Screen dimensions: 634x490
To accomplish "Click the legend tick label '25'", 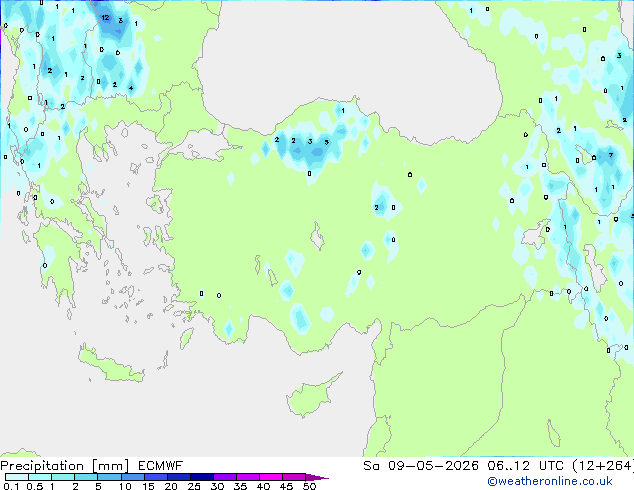I will pyautogui.click(x=194, y=486).
